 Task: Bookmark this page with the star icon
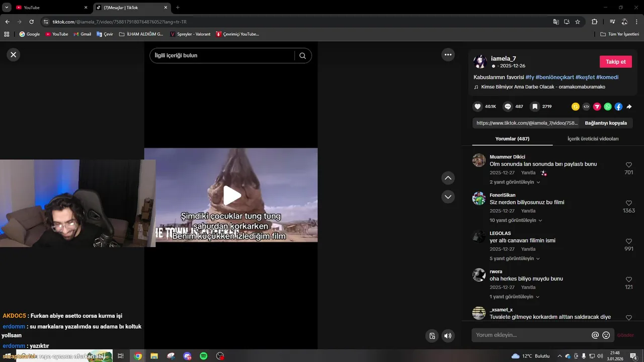[x=578, y=22]
